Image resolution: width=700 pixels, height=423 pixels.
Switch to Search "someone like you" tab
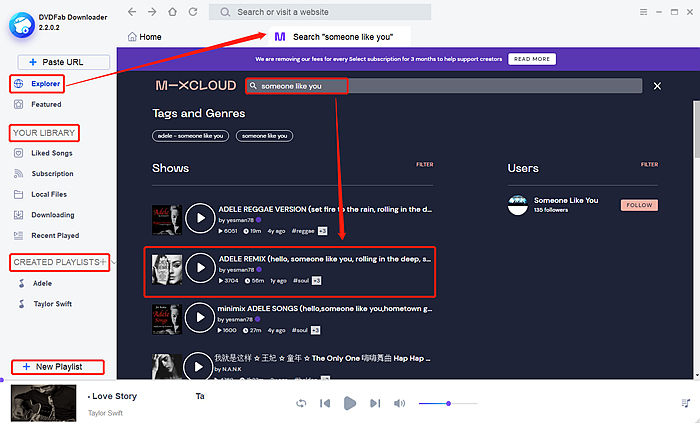(339, 37)
